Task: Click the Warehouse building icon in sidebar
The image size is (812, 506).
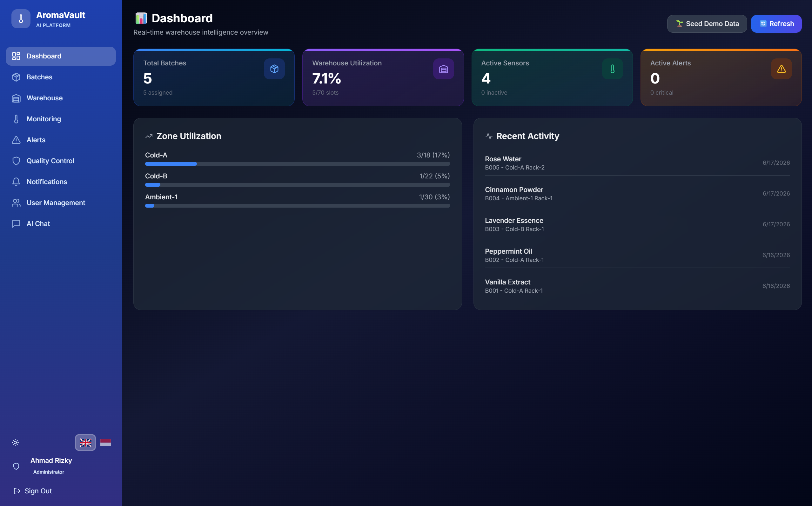Action: (x=16, y=98)
